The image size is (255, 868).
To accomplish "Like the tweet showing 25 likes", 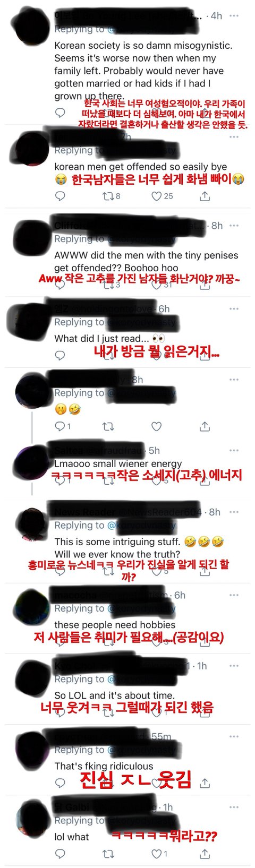I will tap(156, 196).
